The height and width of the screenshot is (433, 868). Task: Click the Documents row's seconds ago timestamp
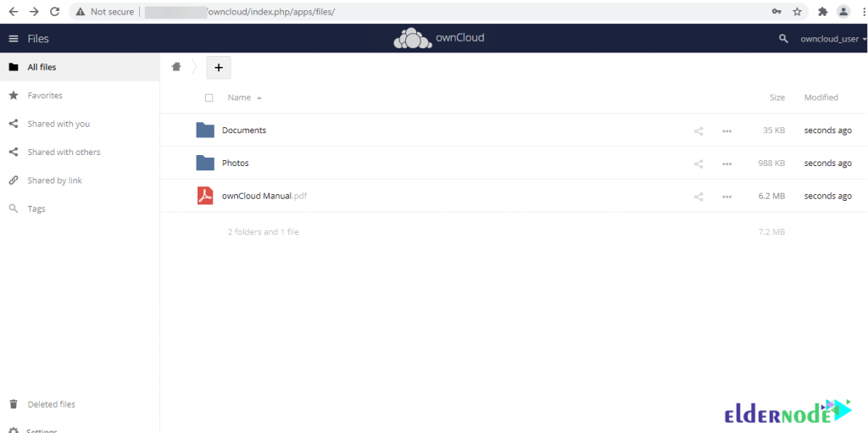pos(827,130)
